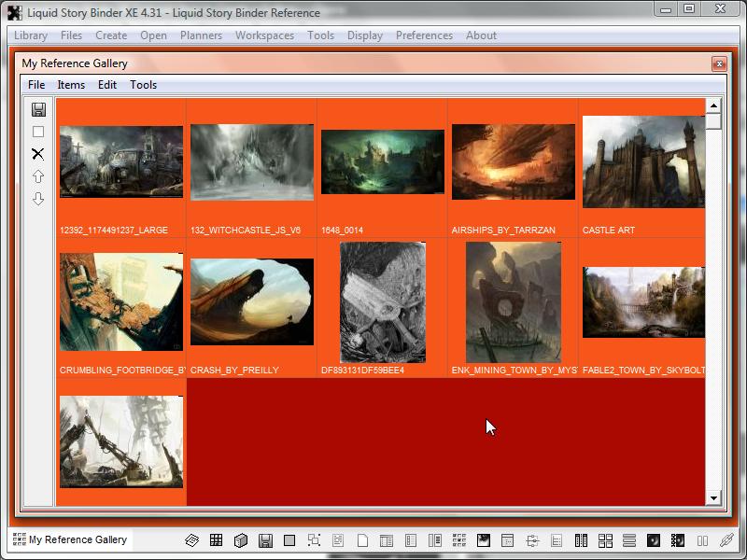Select the AIRSHIPS_BY_TARRZAN image
747x560 pixels.
click(x=513, y=162)
